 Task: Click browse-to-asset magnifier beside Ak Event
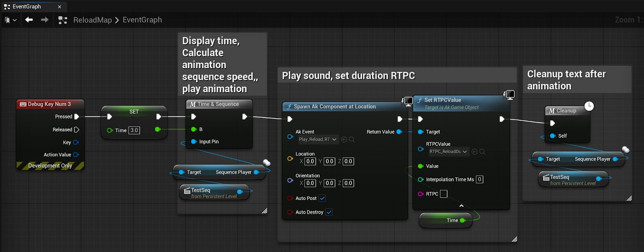[x=352, y=140]
